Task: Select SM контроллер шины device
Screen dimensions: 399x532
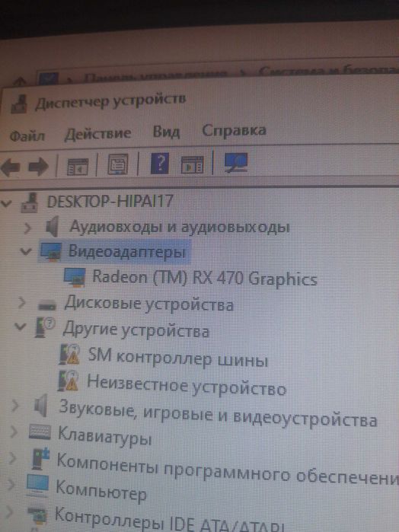Action: click(x=178, y=357)
